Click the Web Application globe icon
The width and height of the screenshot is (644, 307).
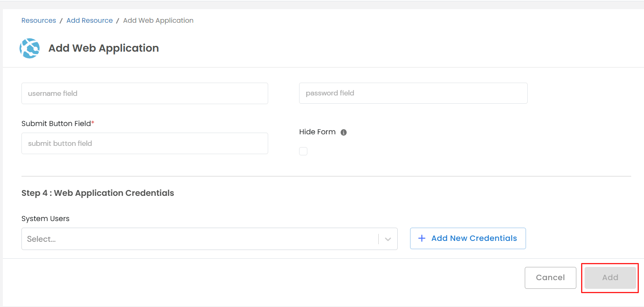[29, 48]
